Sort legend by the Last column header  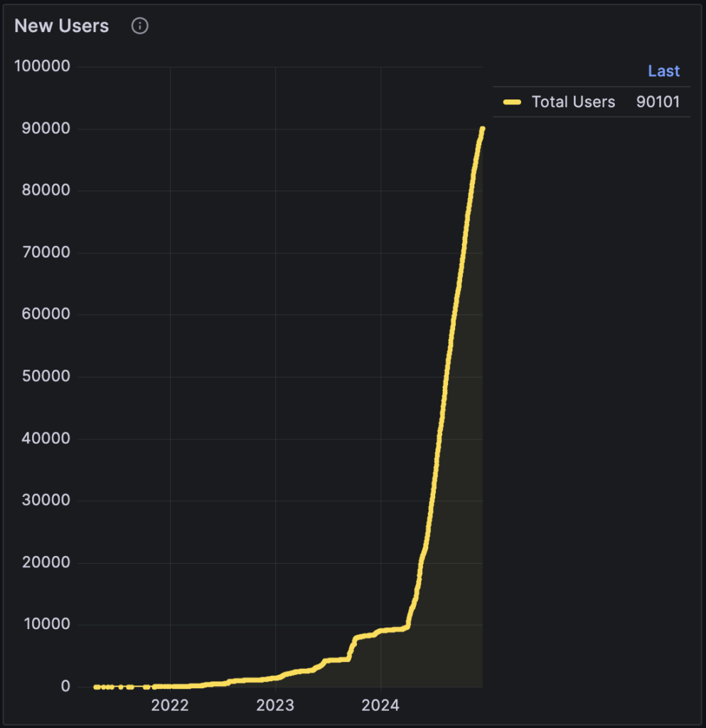pyautogui.click(x=663, y=71)
